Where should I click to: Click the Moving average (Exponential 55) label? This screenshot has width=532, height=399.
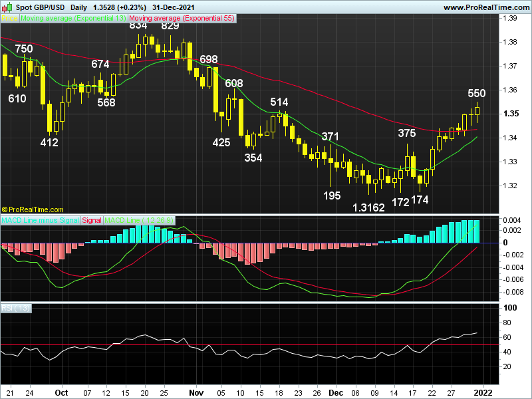click(x=180, y=19)
